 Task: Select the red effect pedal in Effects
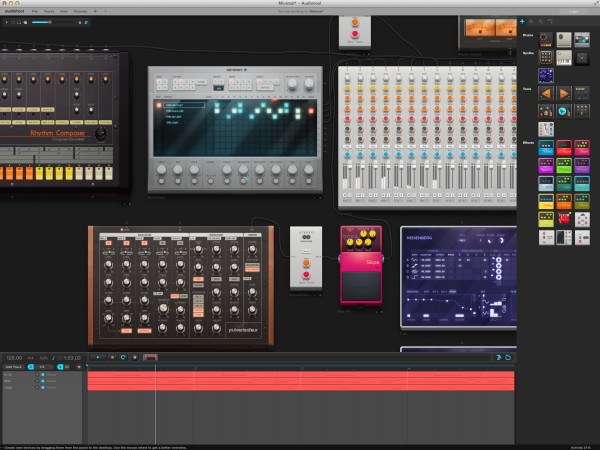click(x=564, y=148)
